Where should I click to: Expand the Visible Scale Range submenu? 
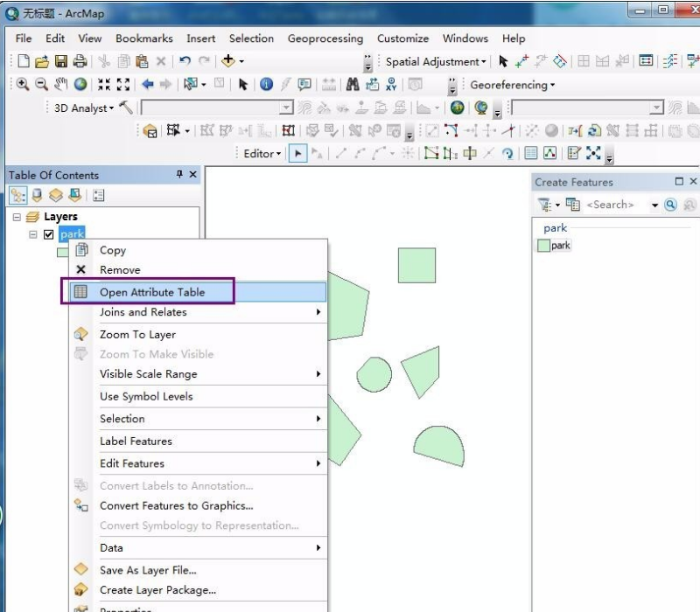coord(198,374)
